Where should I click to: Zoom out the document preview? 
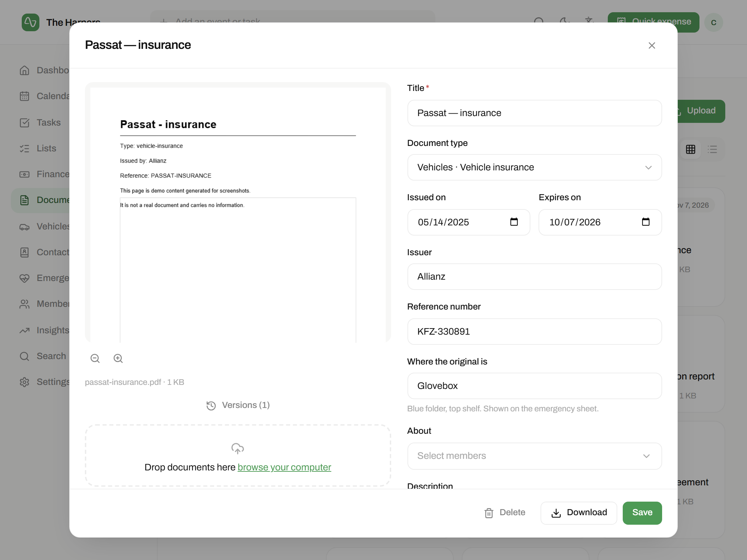tap(95, 358)
